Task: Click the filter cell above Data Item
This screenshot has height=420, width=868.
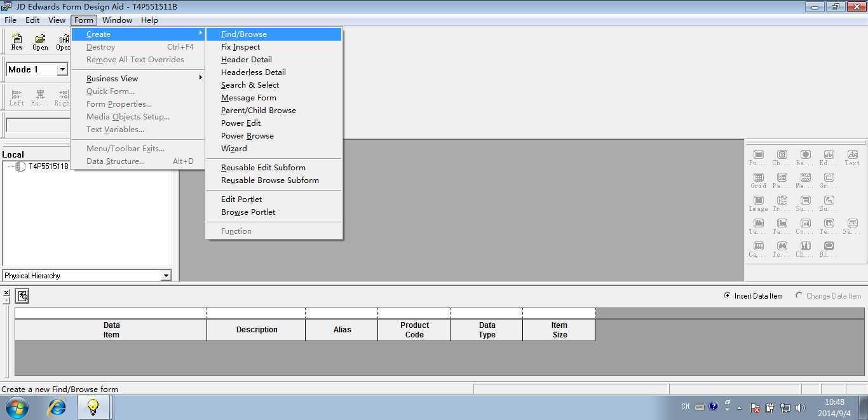Action: [111, 313]
